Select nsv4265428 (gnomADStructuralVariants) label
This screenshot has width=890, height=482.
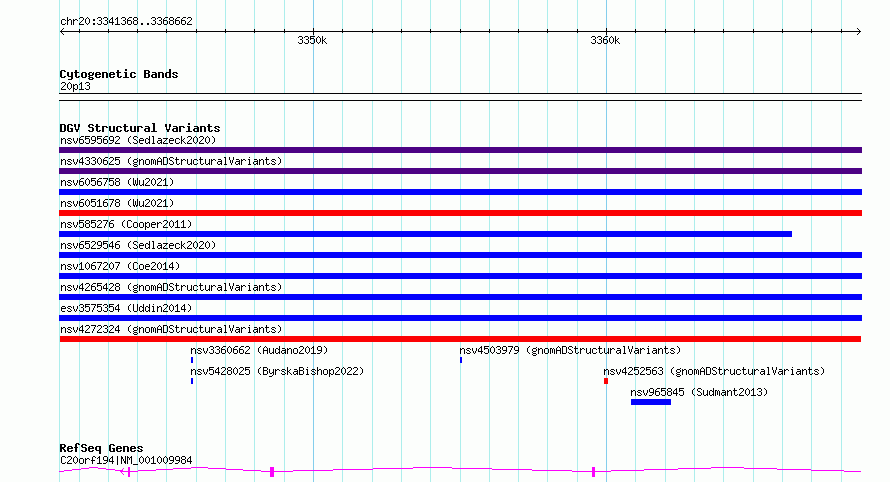point(171,287)
